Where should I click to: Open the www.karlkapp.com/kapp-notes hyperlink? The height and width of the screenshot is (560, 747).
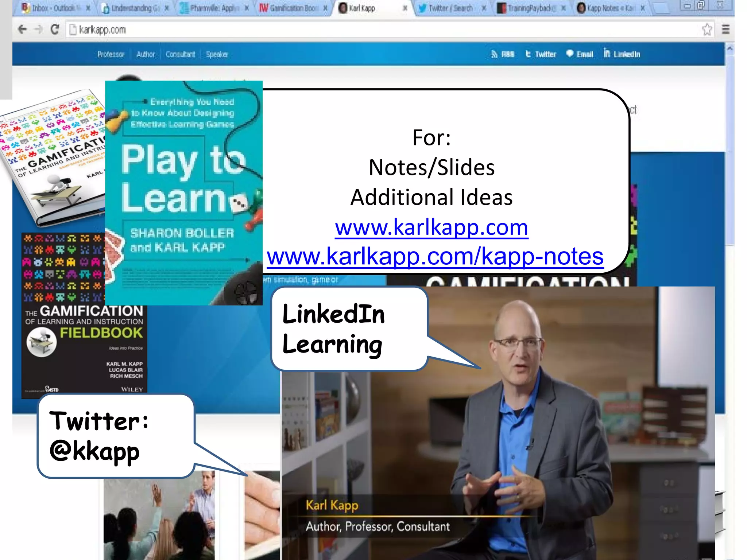435,256
